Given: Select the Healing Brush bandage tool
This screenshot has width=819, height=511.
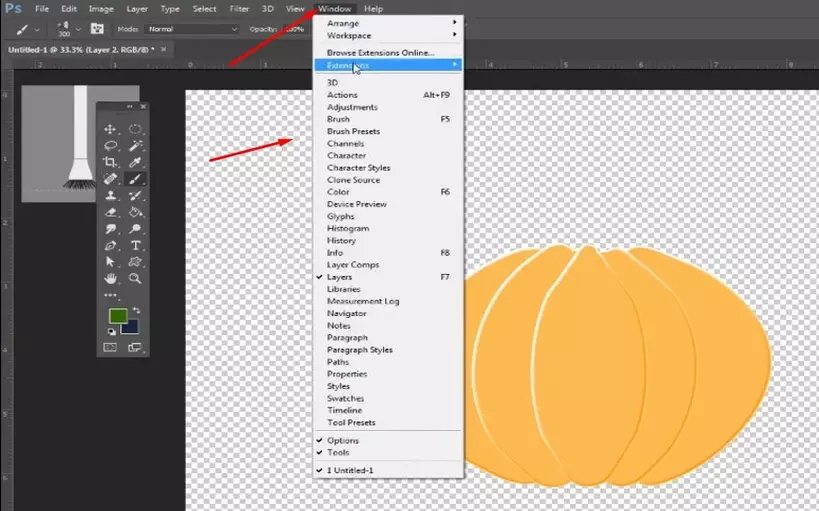Looking at the screenshot, I should [110, 179].
